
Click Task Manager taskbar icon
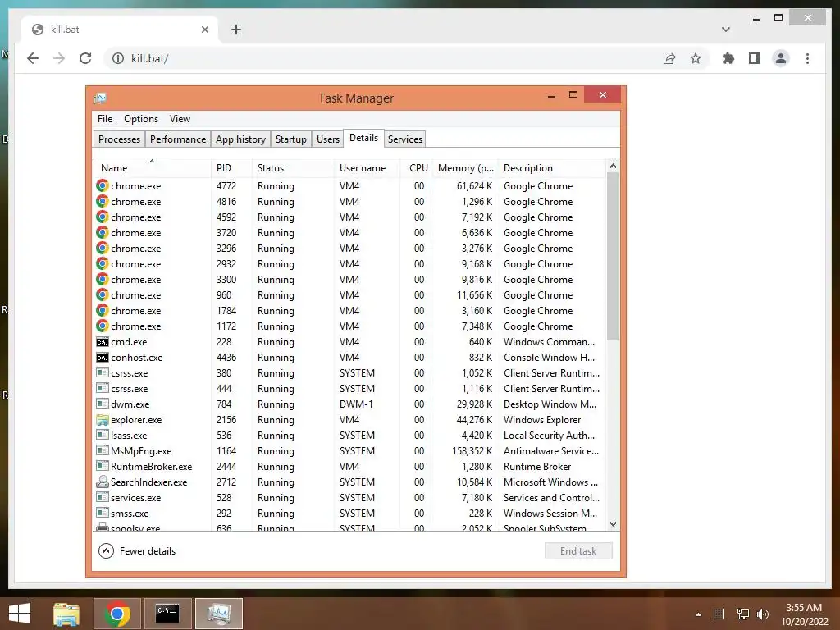coord(218,614)
